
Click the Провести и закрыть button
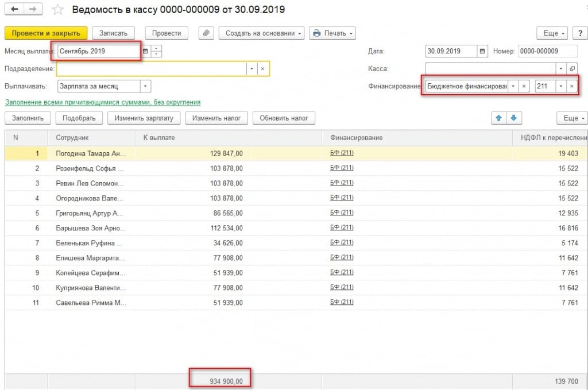click(46, 33)
